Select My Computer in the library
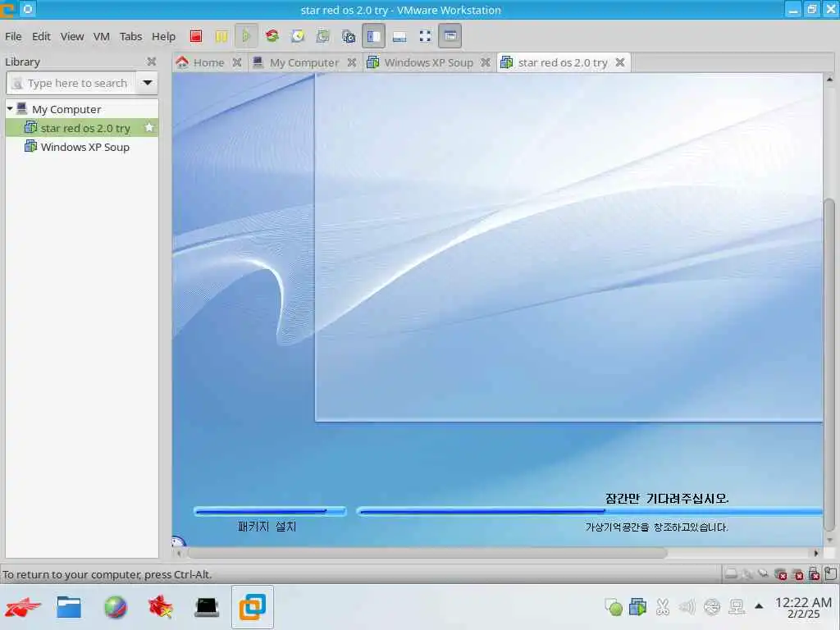Screen dimensions: 840x630 [66, 109]
